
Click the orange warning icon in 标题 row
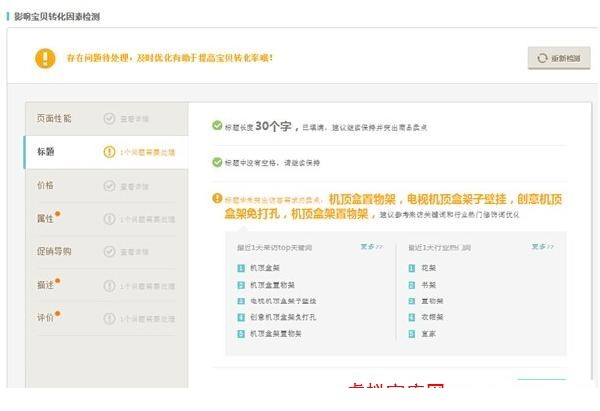click(109, 152)
